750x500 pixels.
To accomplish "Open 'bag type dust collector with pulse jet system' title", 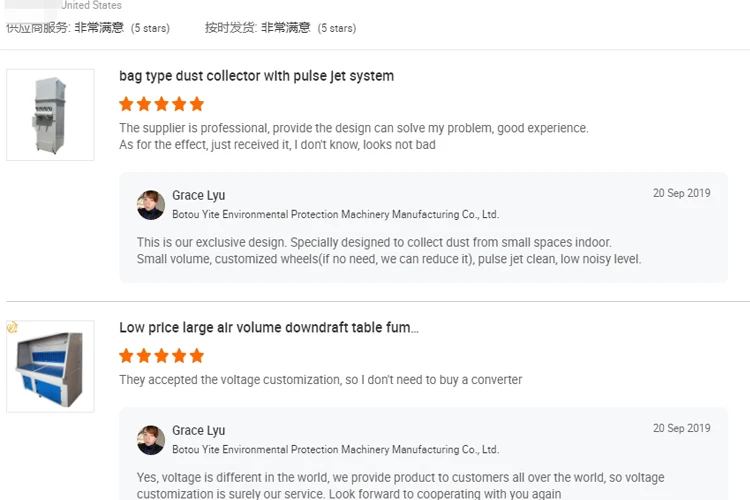I will pos(256,76).
